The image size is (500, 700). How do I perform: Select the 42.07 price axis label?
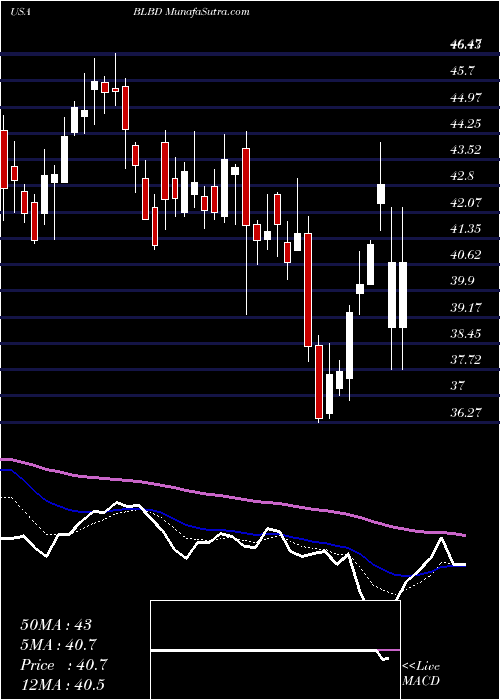[467, 202]
